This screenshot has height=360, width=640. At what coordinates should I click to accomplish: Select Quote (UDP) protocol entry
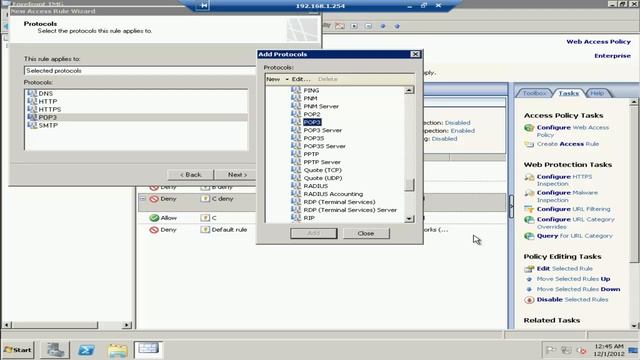click(323, 178)
